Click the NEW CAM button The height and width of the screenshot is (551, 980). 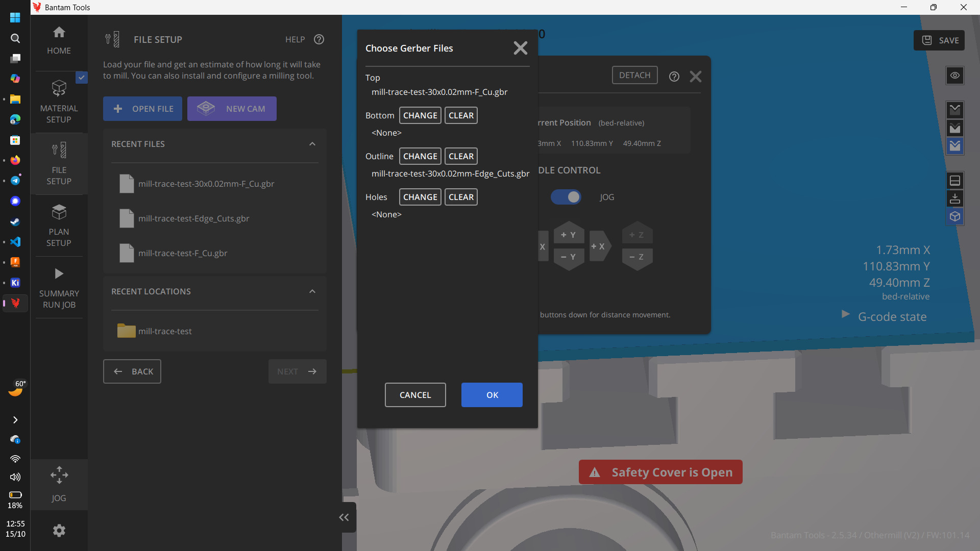point(232,109)
